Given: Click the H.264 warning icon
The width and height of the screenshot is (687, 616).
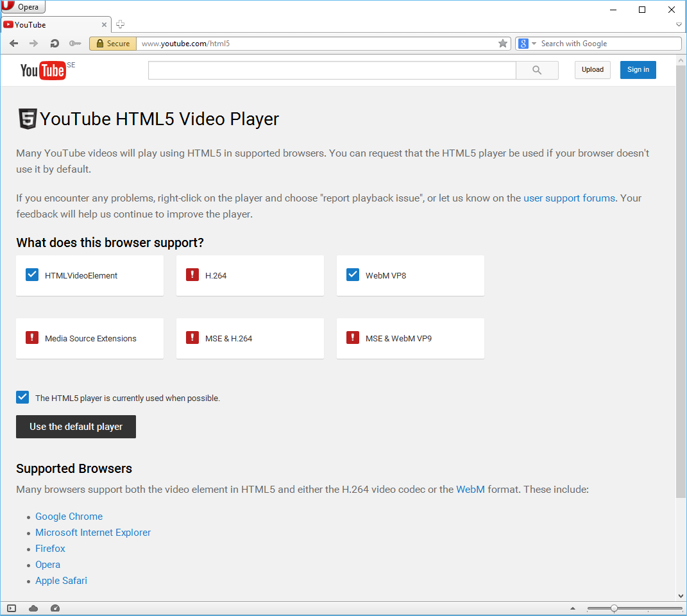Looking at the screenshot, I should (x=192, y=275).
